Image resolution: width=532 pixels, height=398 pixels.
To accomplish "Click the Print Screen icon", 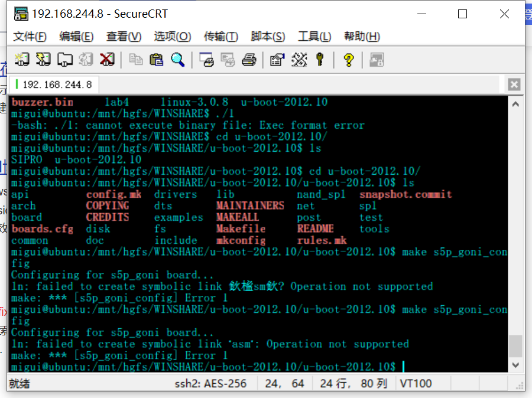I will 207,60.
